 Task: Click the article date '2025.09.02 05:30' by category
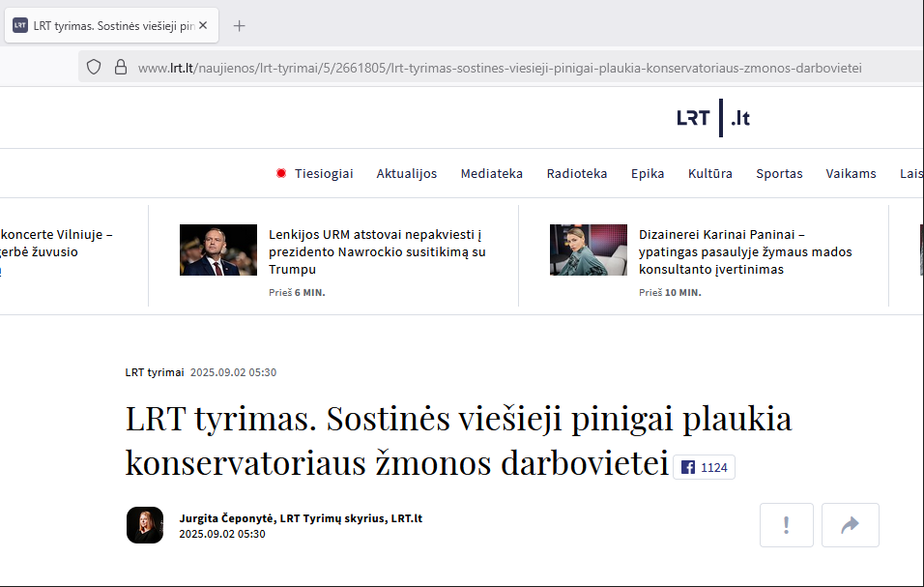[233, 372]
